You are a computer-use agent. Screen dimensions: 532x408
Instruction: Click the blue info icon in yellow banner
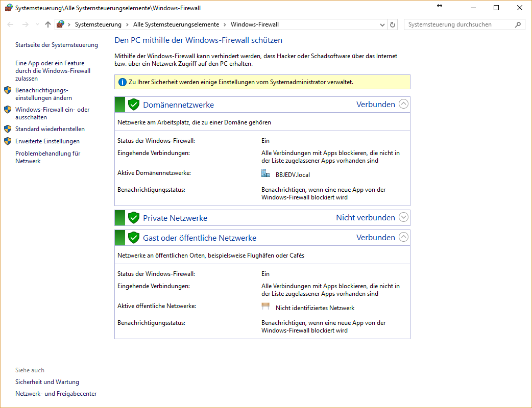coord(122,82)
